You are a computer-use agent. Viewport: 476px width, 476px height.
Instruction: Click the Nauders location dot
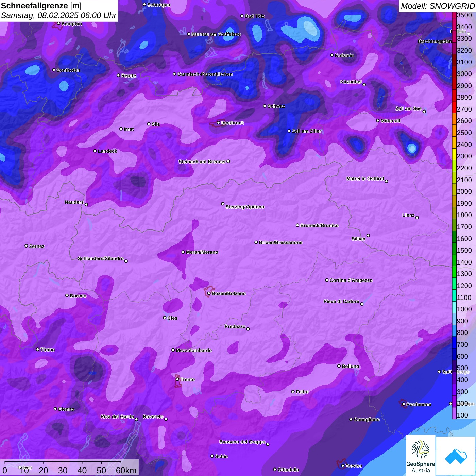86,204
